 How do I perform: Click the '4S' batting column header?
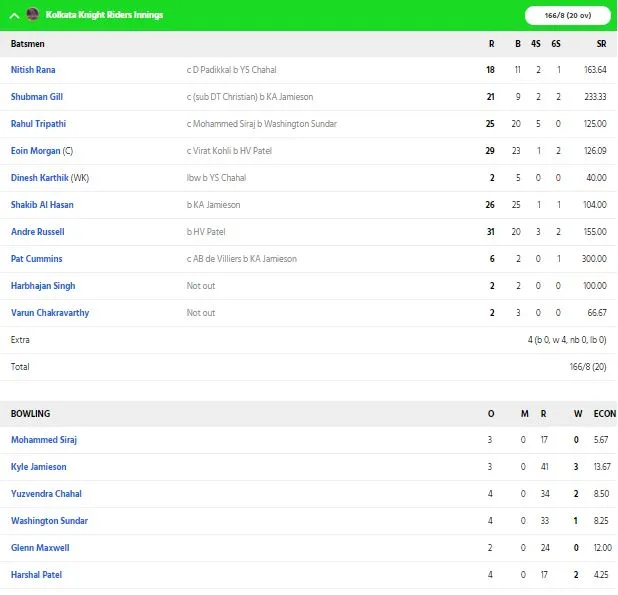point(536,44)
